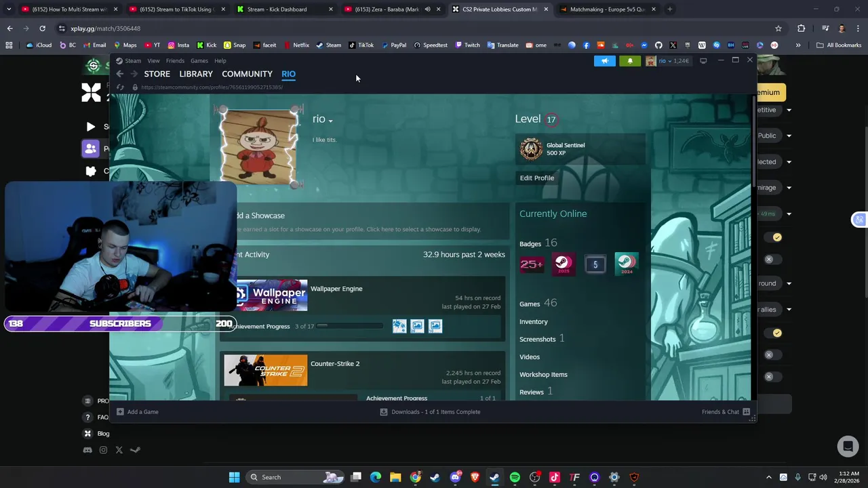Screen dimensions: 868x488
Task: Open the 25+ games owned badge
Action: tap(531, 264)
